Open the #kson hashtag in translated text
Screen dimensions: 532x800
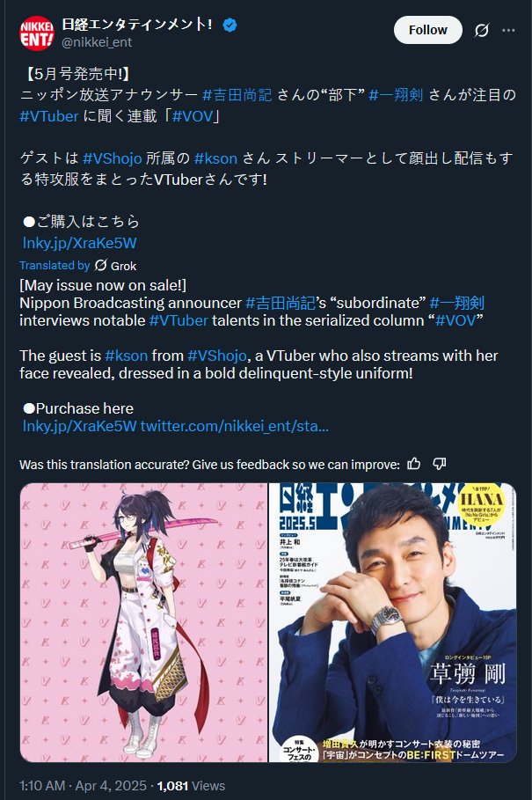(127, 356)
